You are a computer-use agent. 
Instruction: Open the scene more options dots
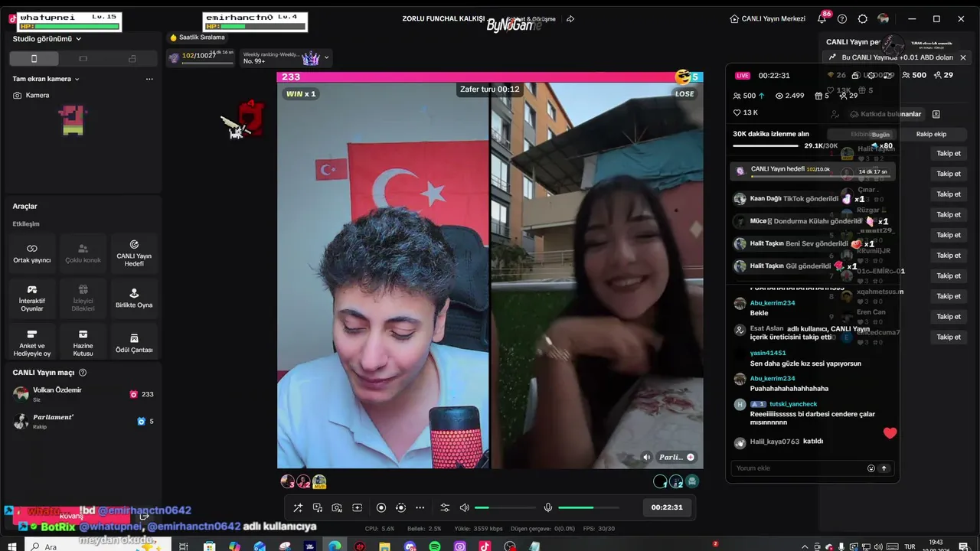pos(149,79)
